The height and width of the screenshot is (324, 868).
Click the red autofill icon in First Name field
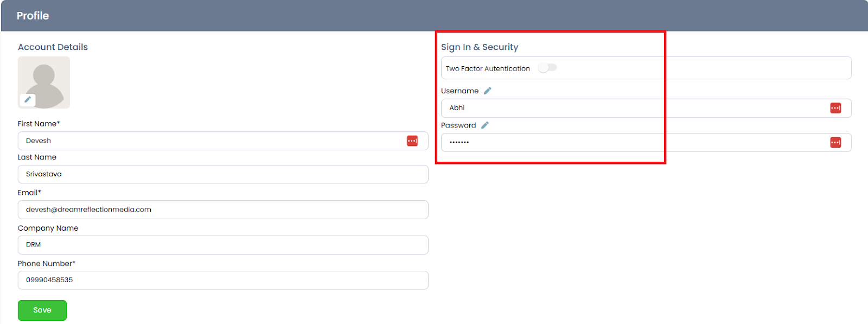(x=412, y=141)
